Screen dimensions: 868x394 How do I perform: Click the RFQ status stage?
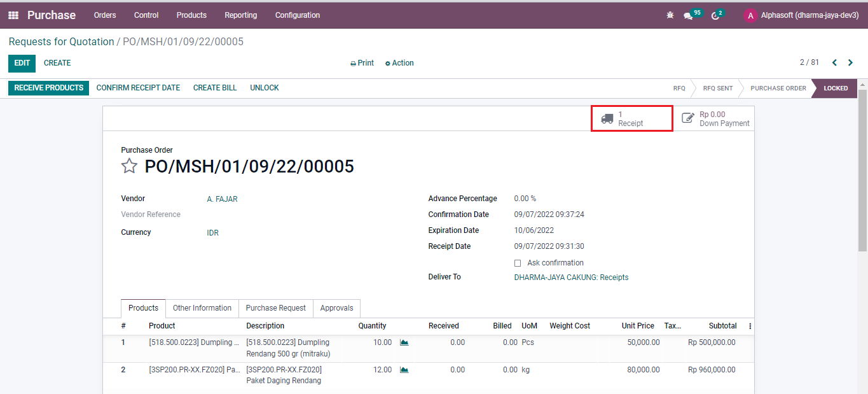679,88
